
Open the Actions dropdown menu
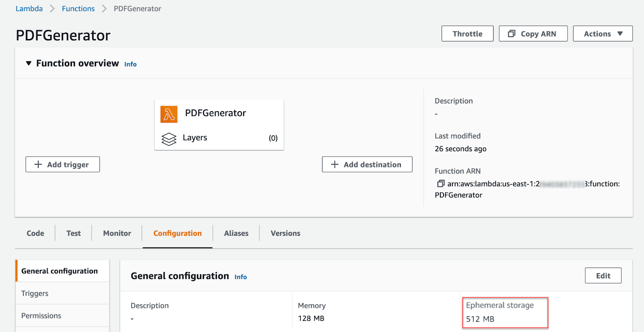(603, 34)
